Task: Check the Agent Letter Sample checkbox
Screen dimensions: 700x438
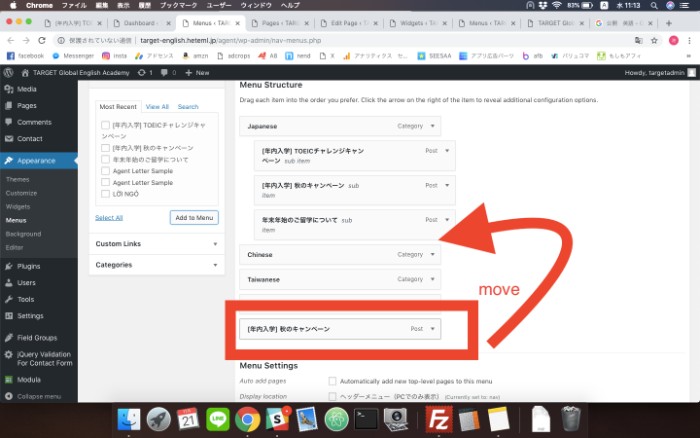Action: (x=105, y=170)
